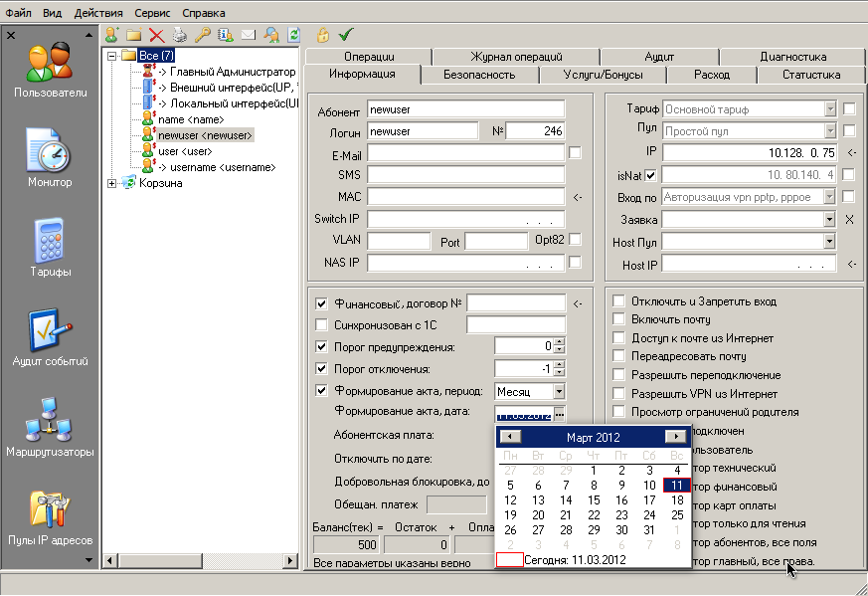
Task: Click the golden key icon
Action: pyautogui.click(x=202, y=34)
